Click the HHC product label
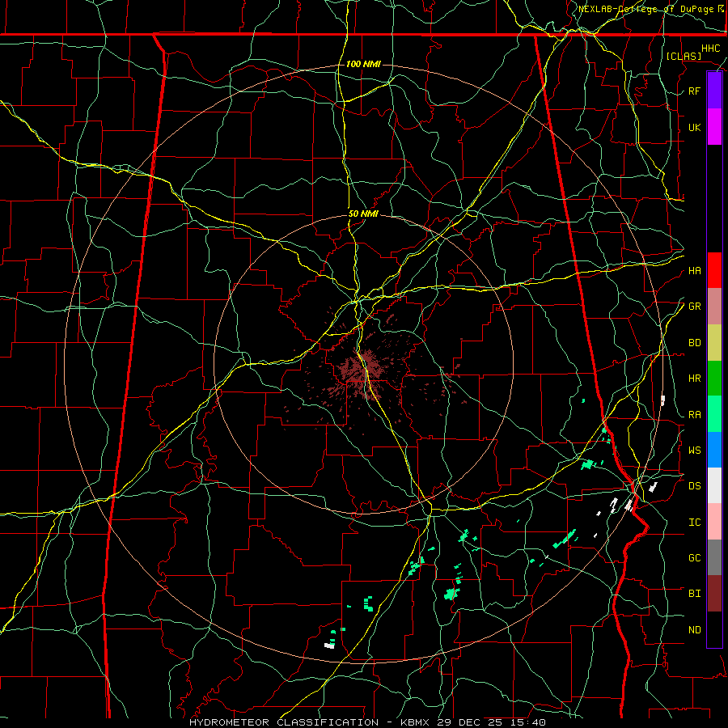Viewport: 728px width, 728px height. (x=710, y=49)
